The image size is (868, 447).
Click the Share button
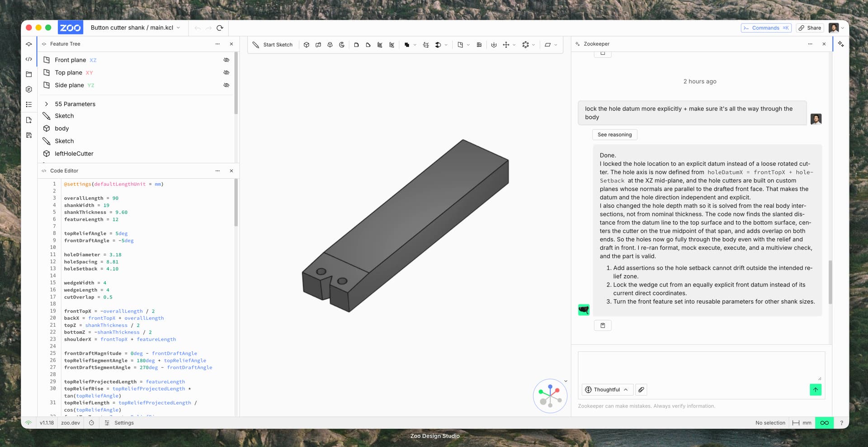(810, 28)
